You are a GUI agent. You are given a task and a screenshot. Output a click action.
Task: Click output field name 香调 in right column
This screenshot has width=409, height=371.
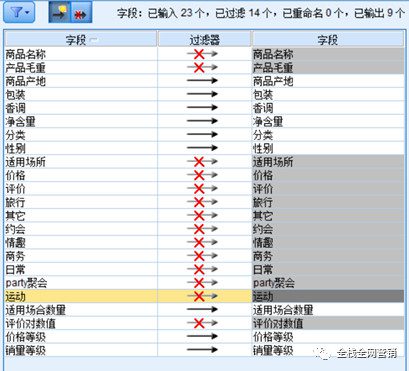tap(263, 108)
